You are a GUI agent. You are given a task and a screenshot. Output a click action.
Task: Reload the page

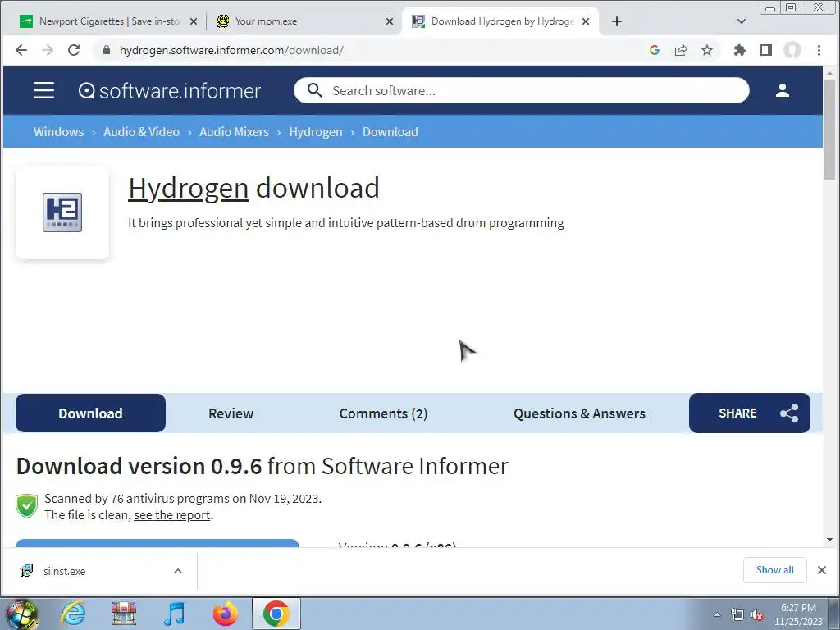point(74,50)
